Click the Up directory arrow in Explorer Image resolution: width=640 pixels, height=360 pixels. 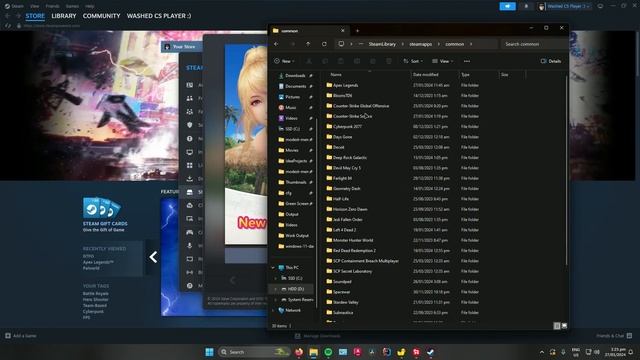tap(308, 44)
